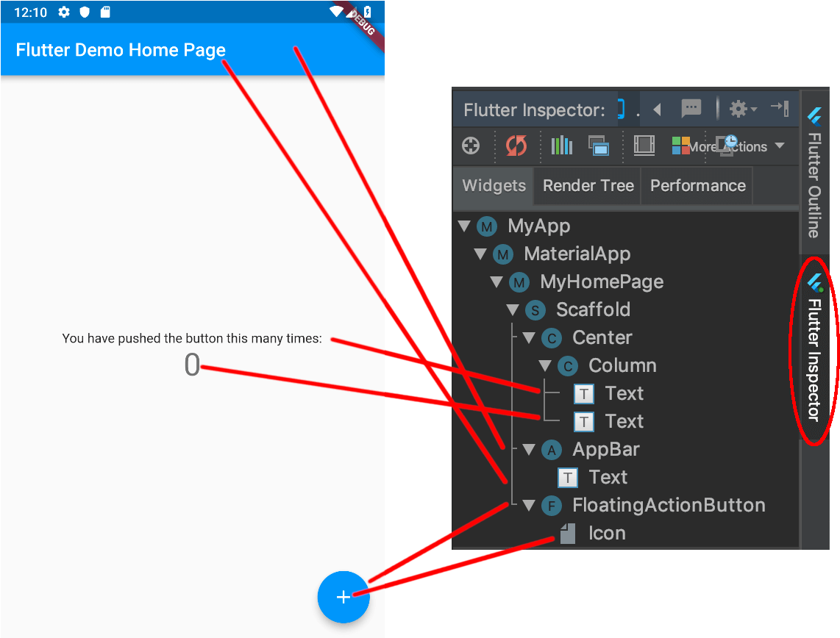
Task: Click the 12:10 clock in status bar
Action: click(x=31, y=12)
